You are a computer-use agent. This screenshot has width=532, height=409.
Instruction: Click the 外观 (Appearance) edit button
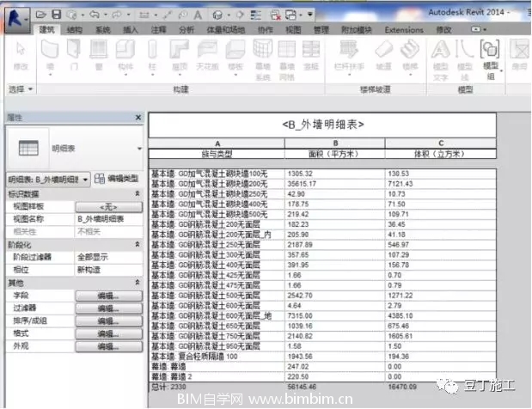click(x=108, y=346)
